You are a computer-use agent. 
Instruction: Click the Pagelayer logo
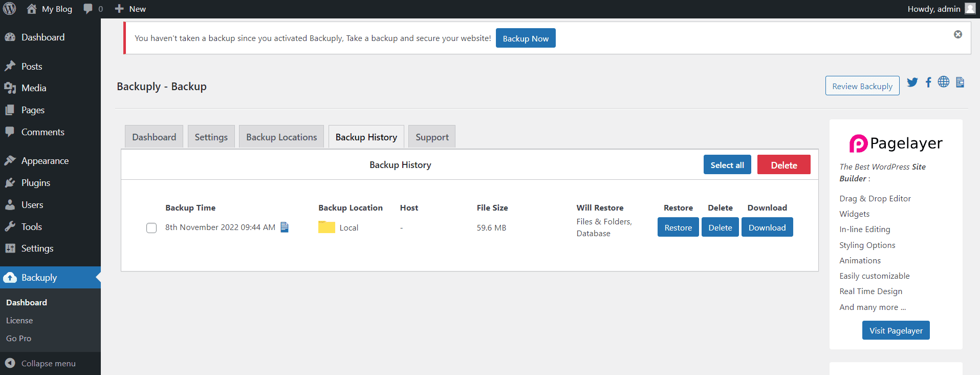click(x=896, y=143)
